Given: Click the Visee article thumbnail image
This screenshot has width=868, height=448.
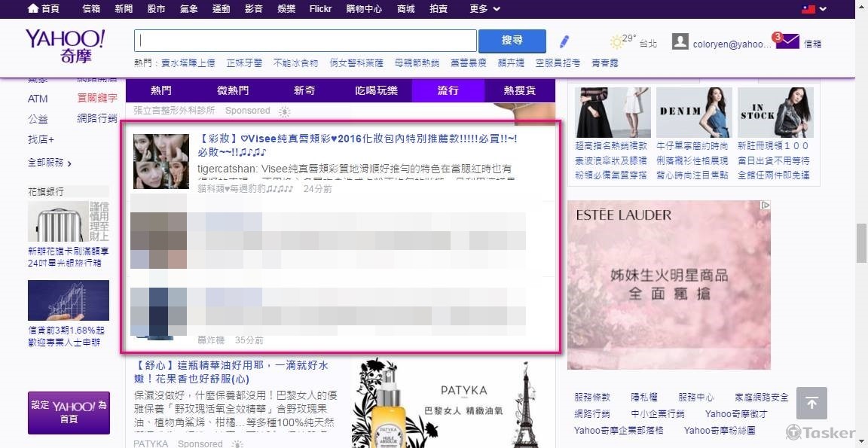Looking at the screenshot, I should (x=160, y=160).
